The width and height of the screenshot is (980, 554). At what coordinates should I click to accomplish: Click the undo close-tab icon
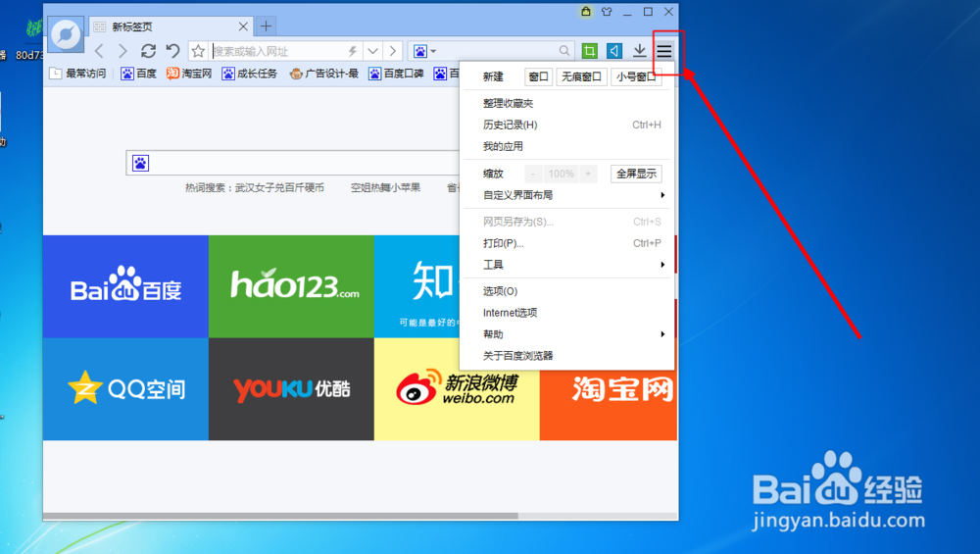tap(173, 51)
